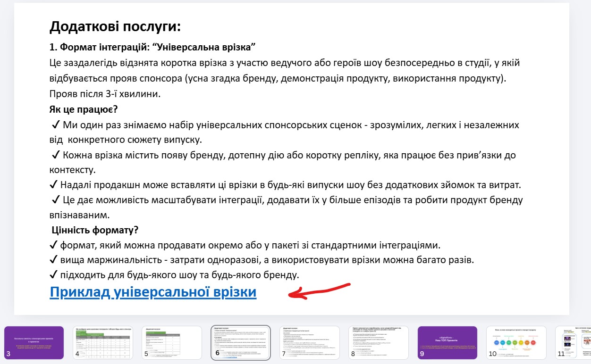
Task: Click the word "впізнаваним." in the slide
Action: coord(79,215)
